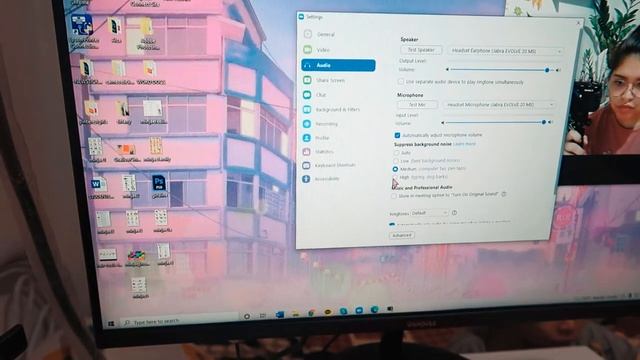Select the High noise suppression option
Screen dimensions: 640x360
(x=395, y=177)
